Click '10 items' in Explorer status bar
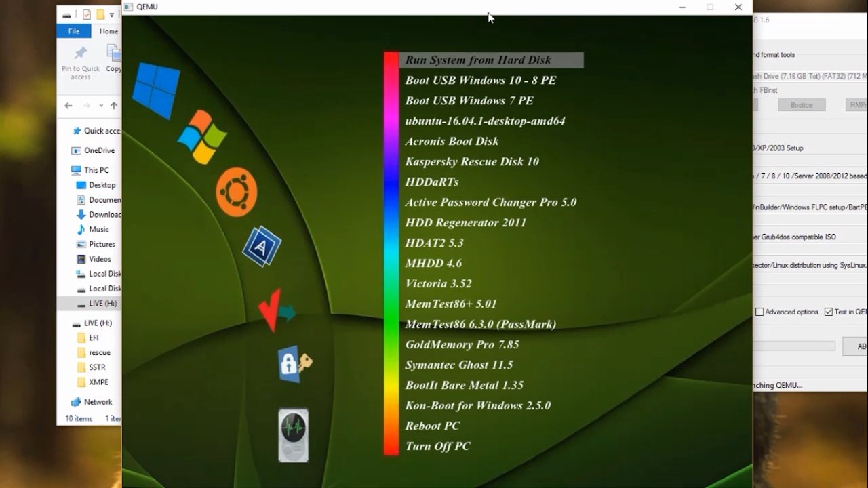This screenshot has width=868, height=488. pos(79,418)
